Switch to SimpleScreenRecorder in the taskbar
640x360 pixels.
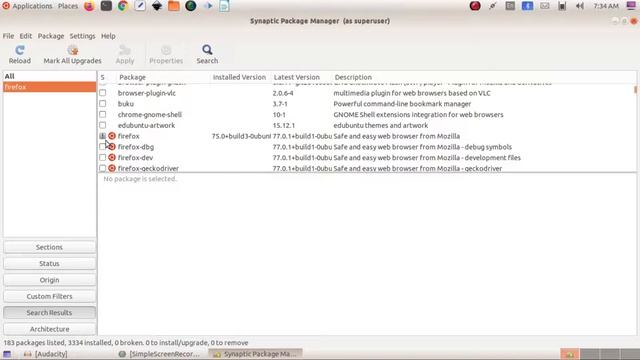pos(159,354)
